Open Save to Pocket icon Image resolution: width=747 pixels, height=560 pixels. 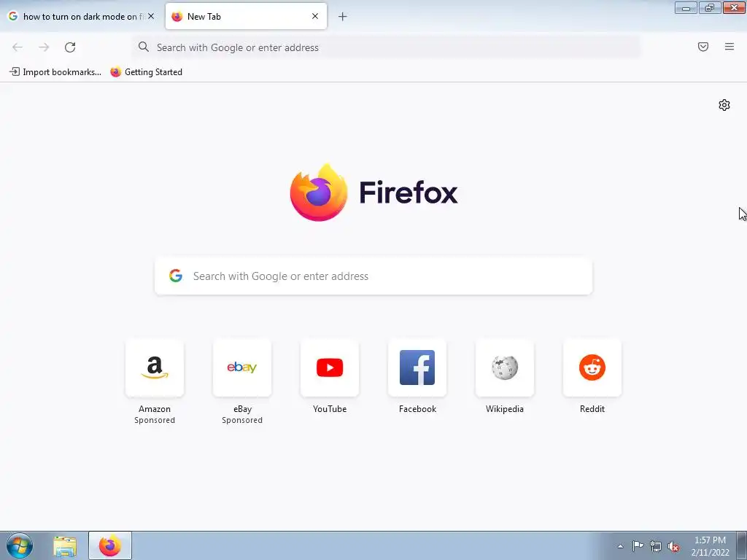tap(703, 47)
